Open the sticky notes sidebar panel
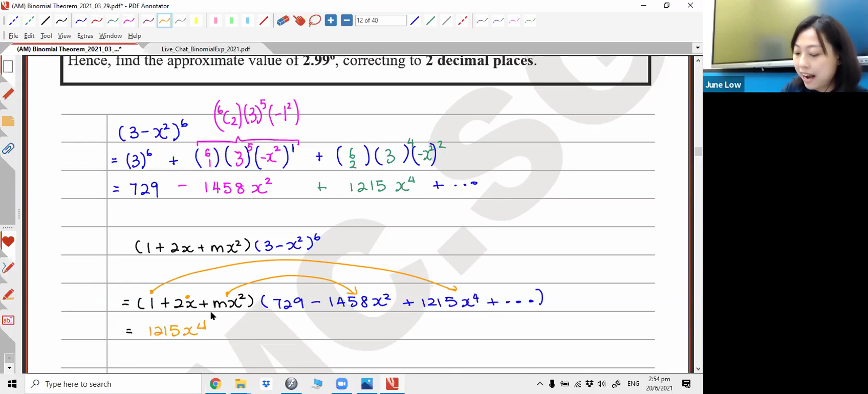Viewport: 868px width, 394px height. (8, 121)
